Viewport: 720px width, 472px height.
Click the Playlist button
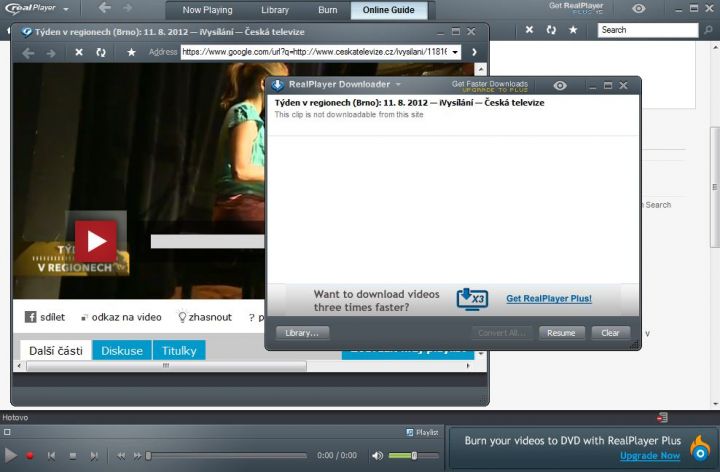[x=422, y=433]
